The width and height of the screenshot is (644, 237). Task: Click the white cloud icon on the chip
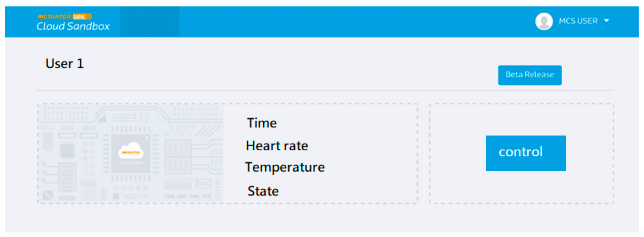click(131, 151)
